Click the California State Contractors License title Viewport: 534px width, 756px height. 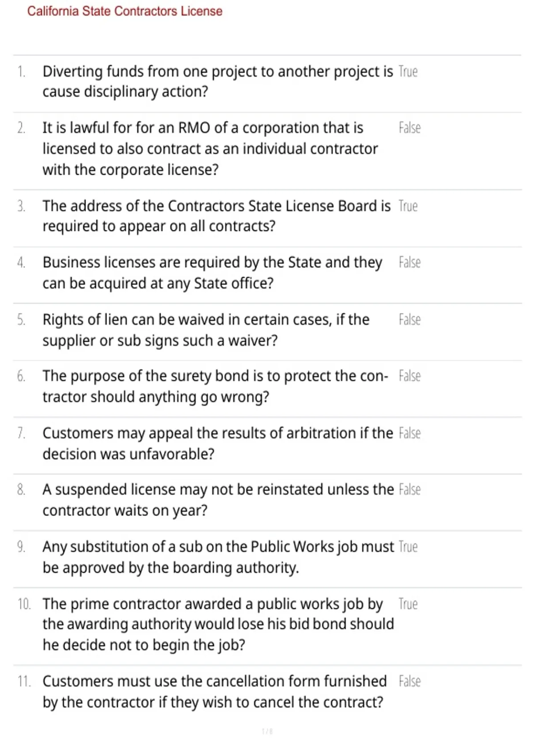point(125,11)
